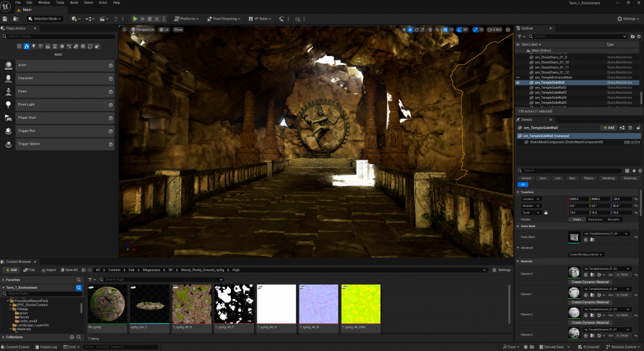Screen dimensions: 644x351
Task: Select the rotate gizmo tool in viewport
Action: click(x=416, y=30)
